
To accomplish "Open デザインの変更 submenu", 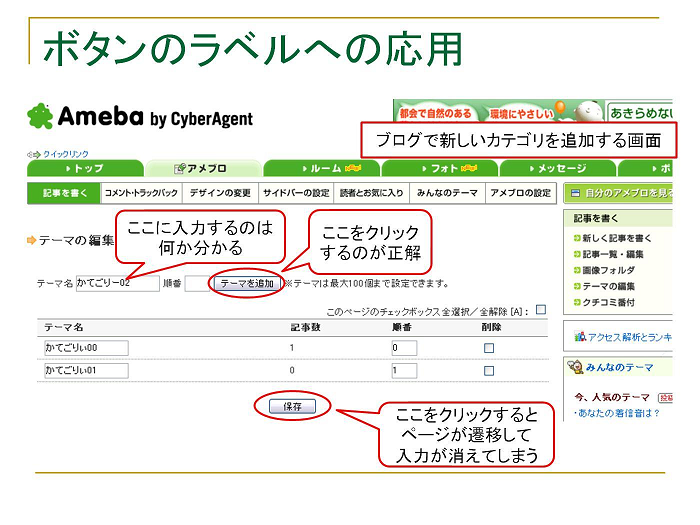I will 220,193.
